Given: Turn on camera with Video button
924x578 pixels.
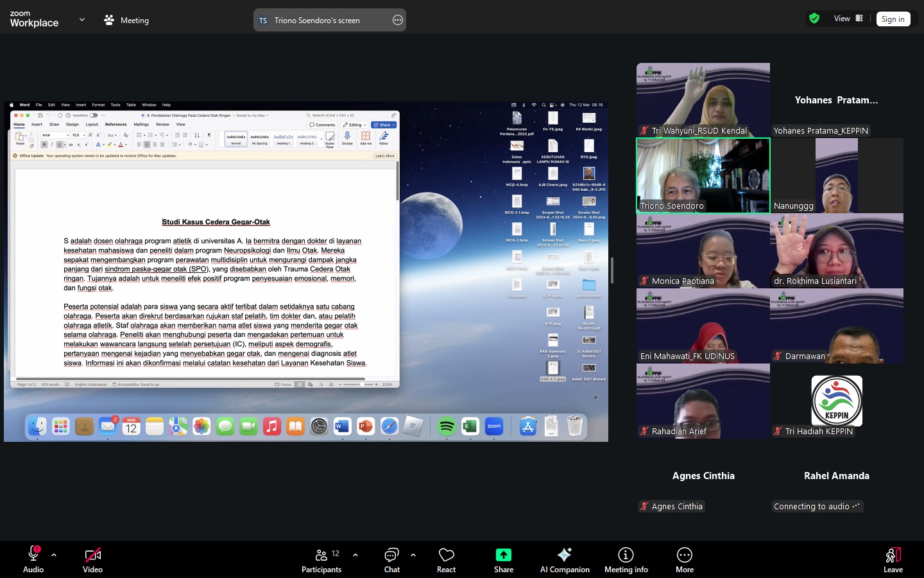Looking at the screenshot, I should pos(93,559).
